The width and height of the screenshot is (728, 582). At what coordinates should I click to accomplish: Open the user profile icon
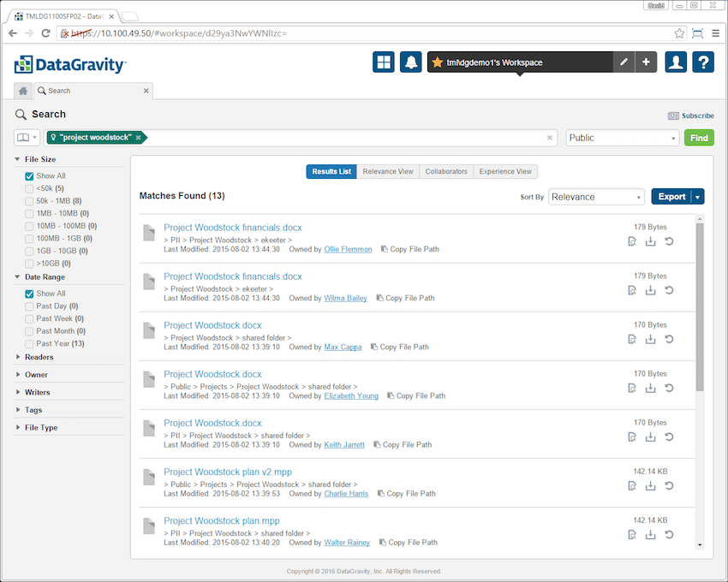(676, 62)
